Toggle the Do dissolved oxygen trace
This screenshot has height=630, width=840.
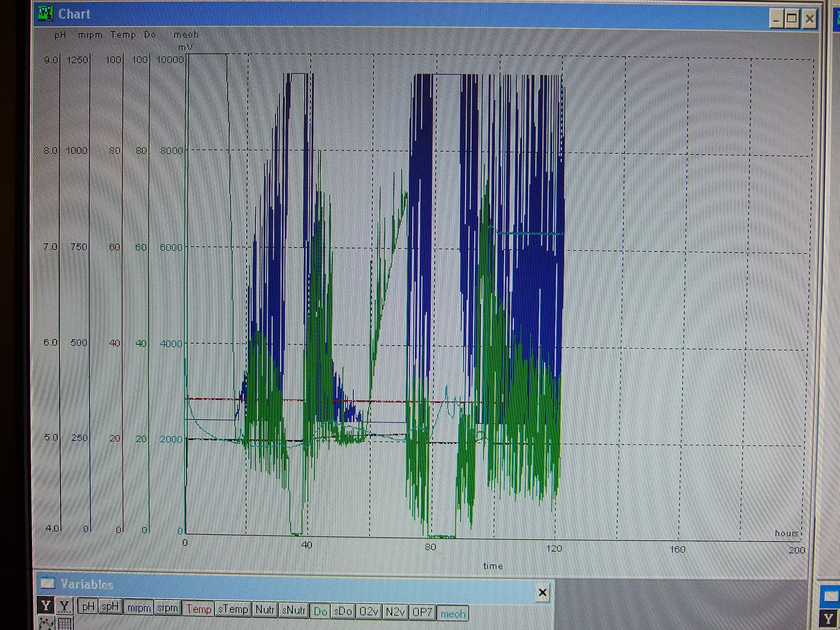[x=320, y=611]
